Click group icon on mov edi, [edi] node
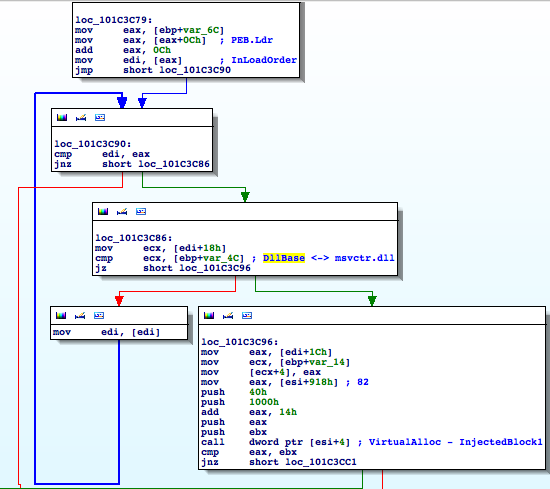The width and height of the screenshot is (550, 489). coord(99,316)
